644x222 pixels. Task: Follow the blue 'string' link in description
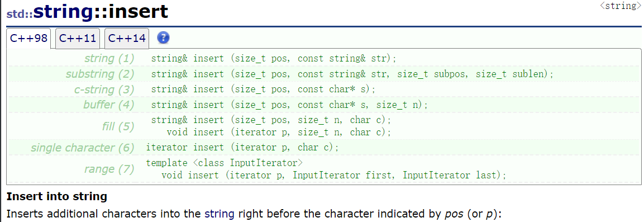tap(220, 214)
